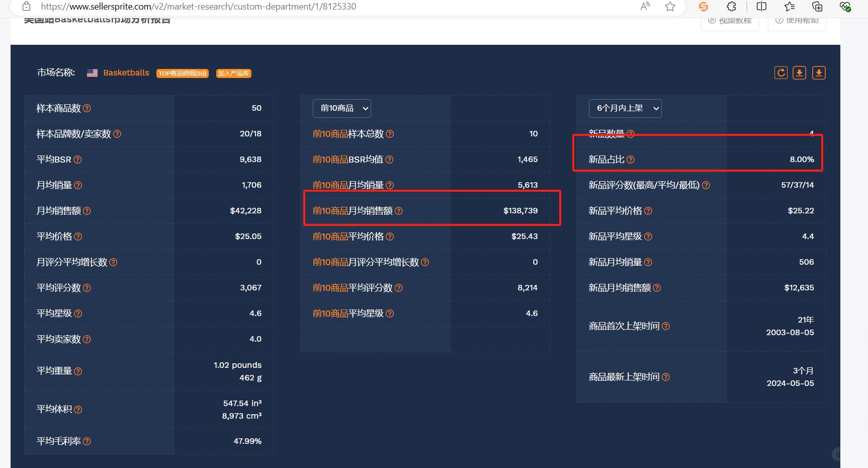Click the Read aloud icon in address bar

click(x=645, y=6)
